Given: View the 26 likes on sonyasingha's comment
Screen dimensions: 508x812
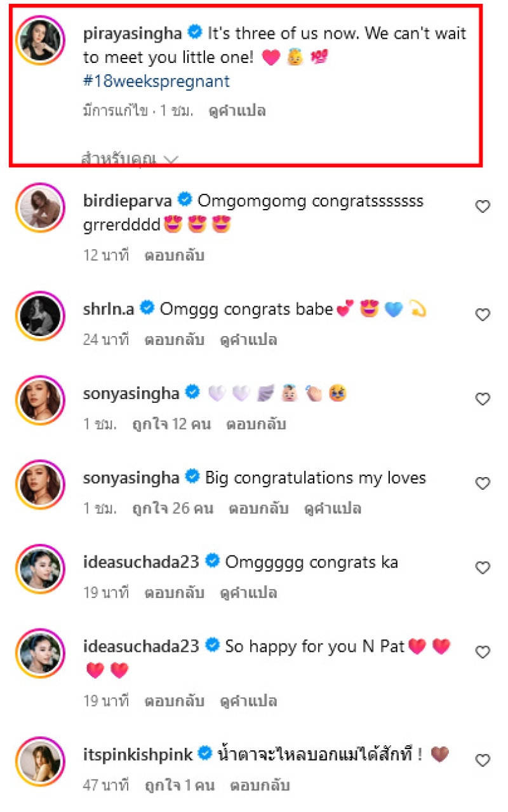Looking at the screenshot, I should coord(173,508).
